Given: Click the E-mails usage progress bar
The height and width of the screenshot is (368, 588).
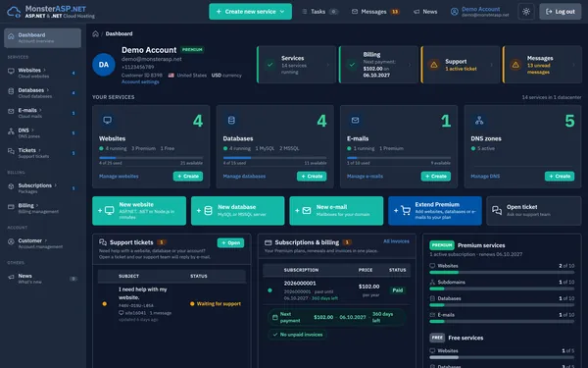Looking at the screenshot, I should (x=399, y=158).
